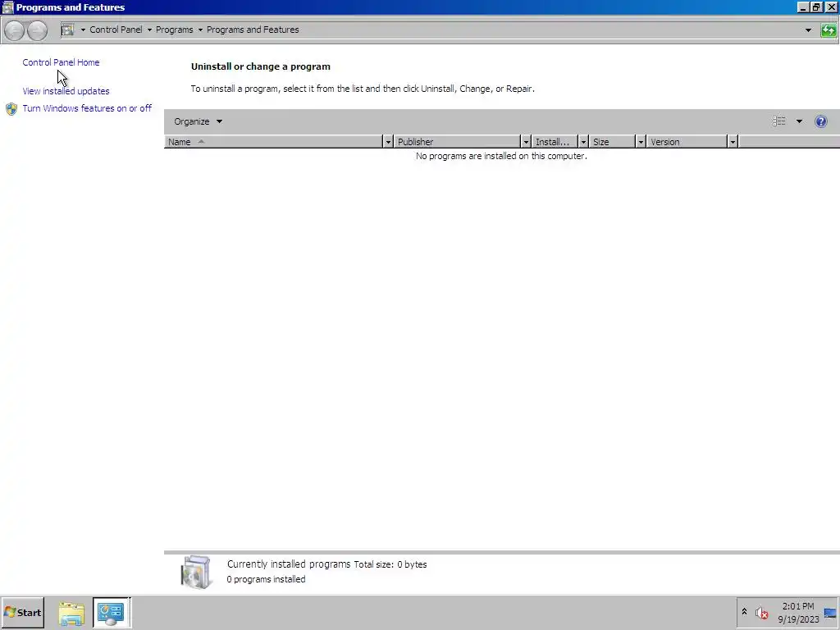Click the shield icon beside Windows features
Image resolution: width=840 pixels, height=630 pixels.
point(11,109)
